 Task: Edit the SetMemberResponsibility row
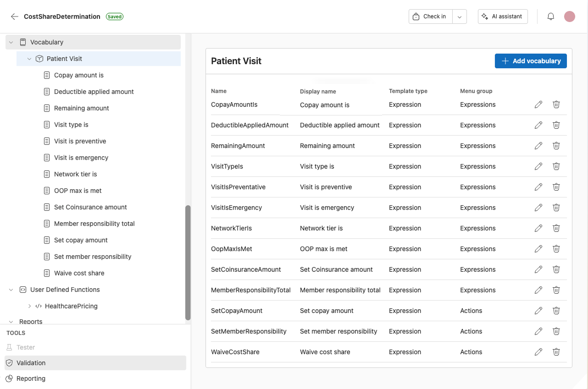[538, 331]
